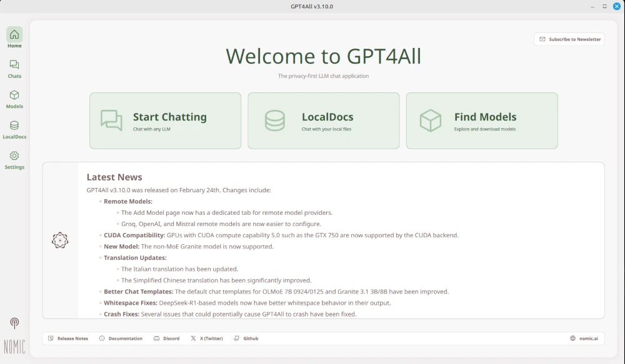The image size is (625, 364).
Task: Click the X (Twitter) logo icon
Action: [193, 338]
